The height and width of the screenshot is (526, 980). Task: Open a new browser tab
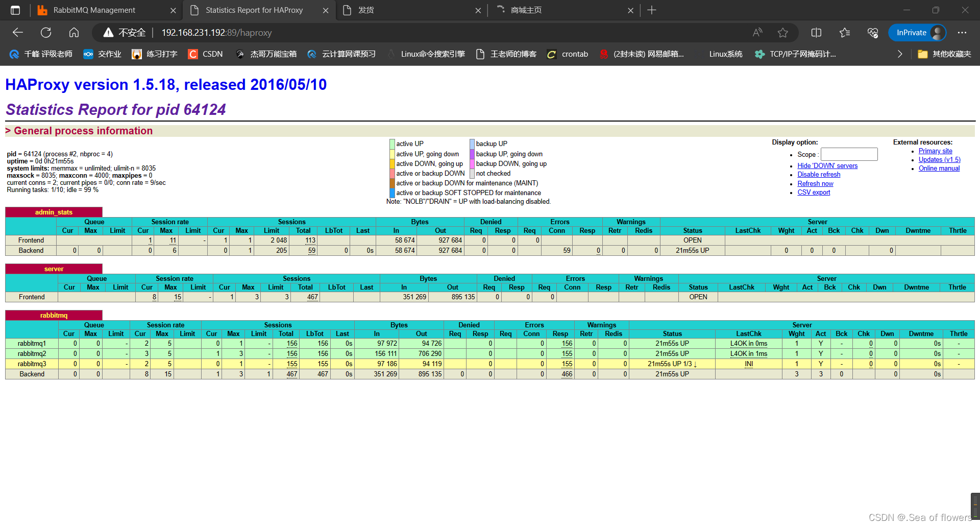652,10
